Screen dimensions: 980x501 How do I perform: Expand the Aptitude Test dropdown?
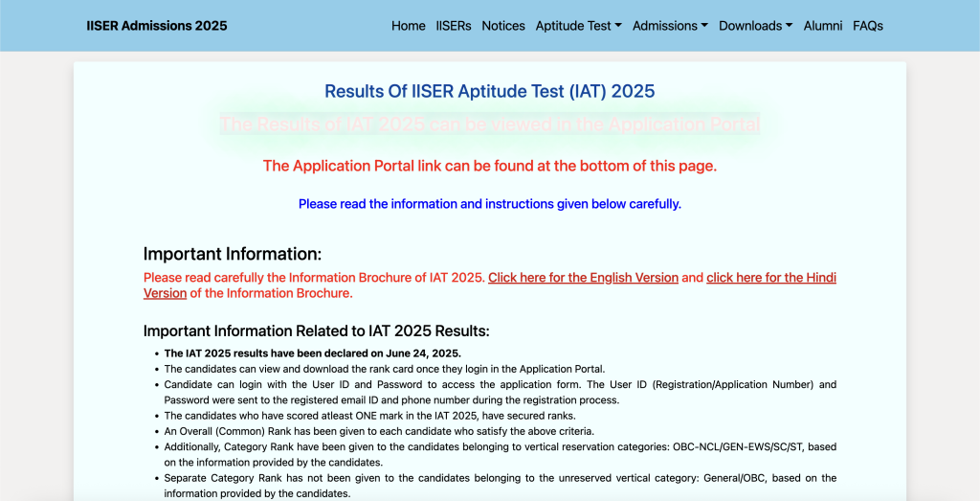point(578,26)
